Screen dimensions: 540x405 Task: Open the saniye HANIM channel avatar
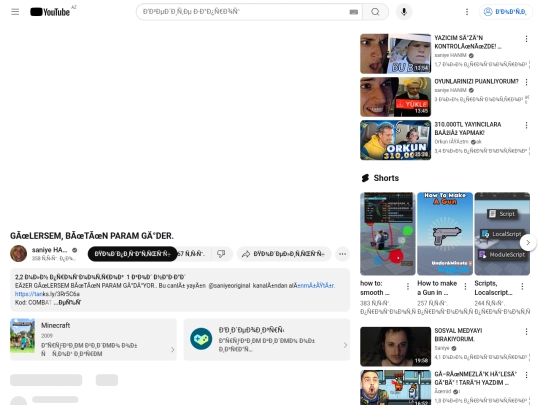pyautogui.click(x=19, y=254)
